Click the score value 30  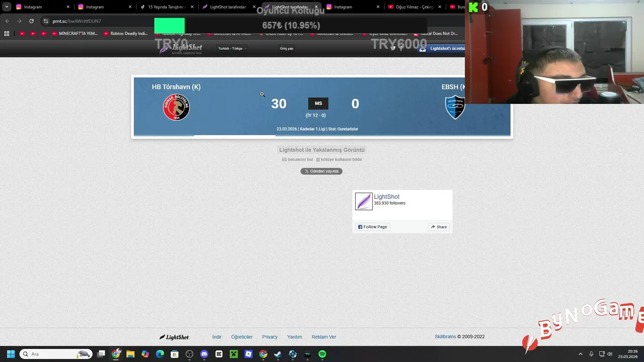279,104
